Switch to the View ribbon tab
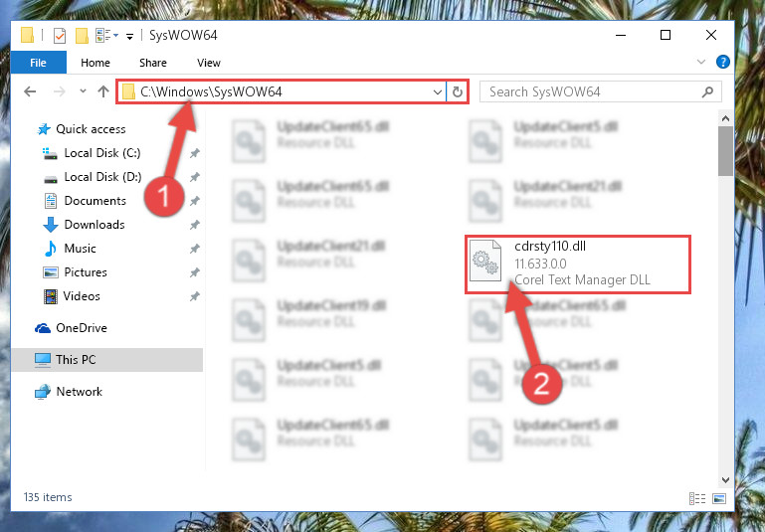 click(208, 63)
